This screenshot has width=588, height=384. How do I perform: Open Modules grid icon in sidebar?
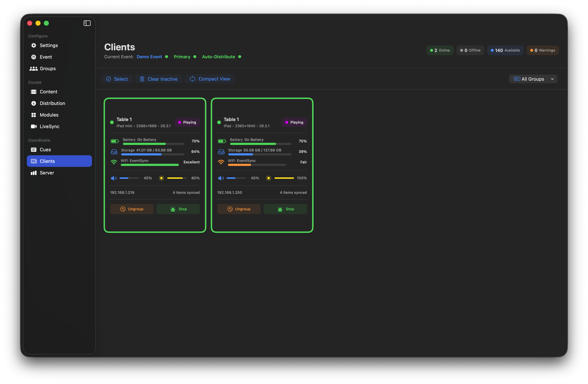coord(34,115)
